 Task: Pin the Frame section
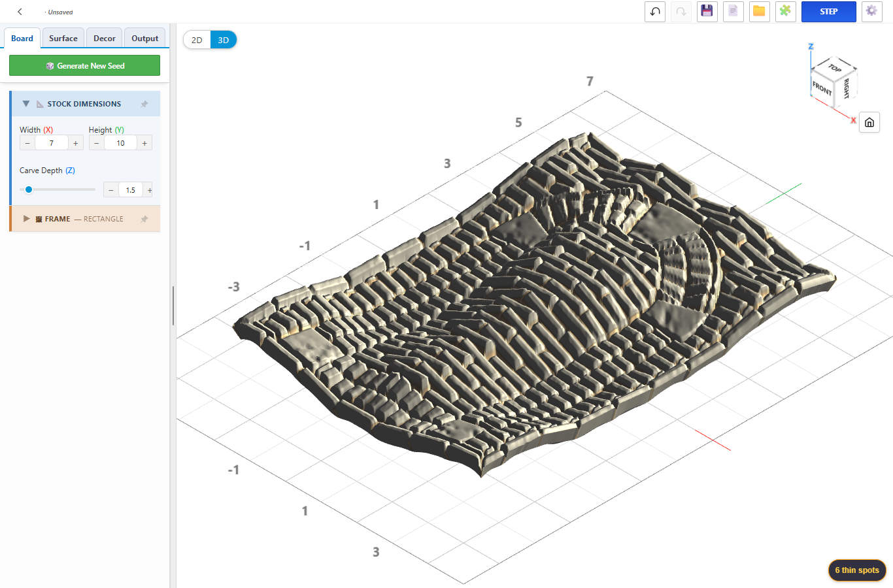[144, 219]
